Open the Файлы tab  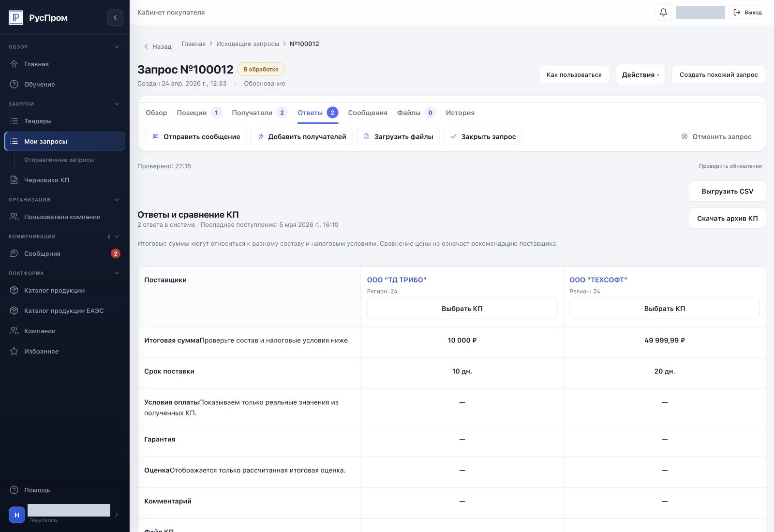coord(416,113)
